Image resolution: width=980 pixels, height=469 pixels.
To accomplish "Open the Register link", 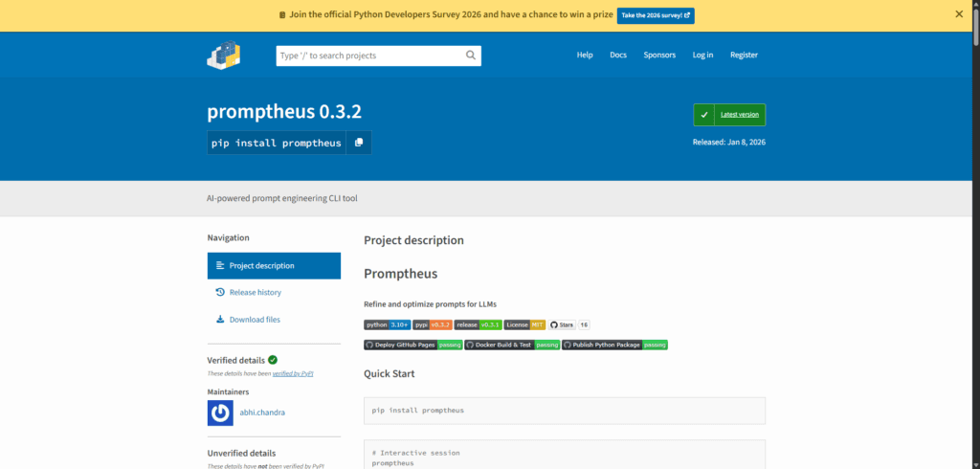I will [744, 55].
